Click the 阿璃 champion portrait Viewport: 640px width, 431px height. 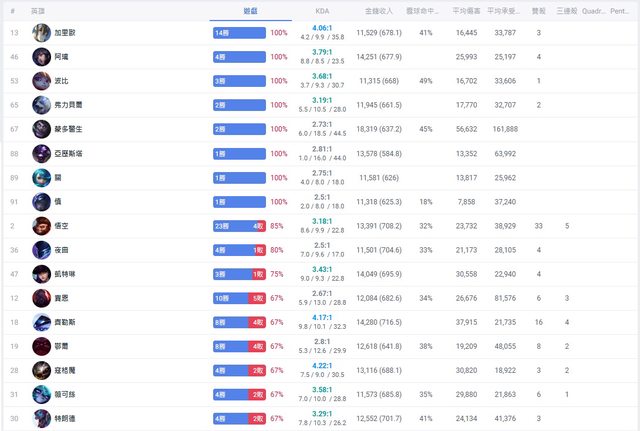click(41, 57)
